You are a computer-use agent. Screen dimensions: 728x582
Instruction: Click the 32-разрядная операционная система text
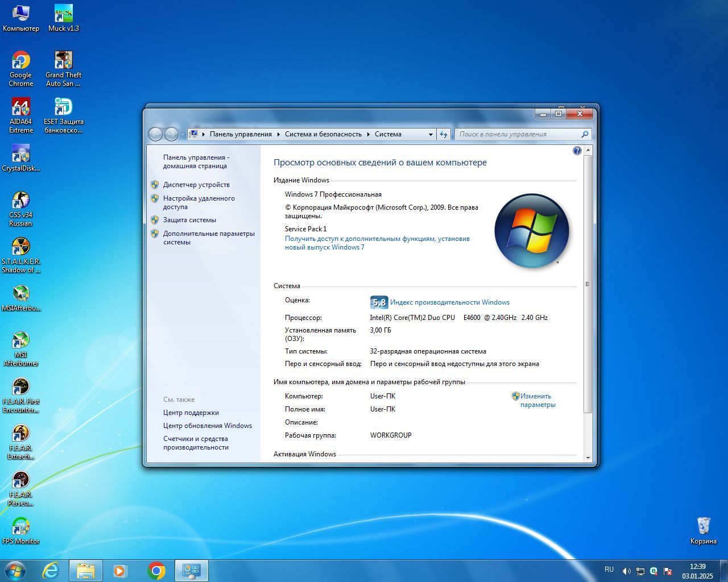428,351
